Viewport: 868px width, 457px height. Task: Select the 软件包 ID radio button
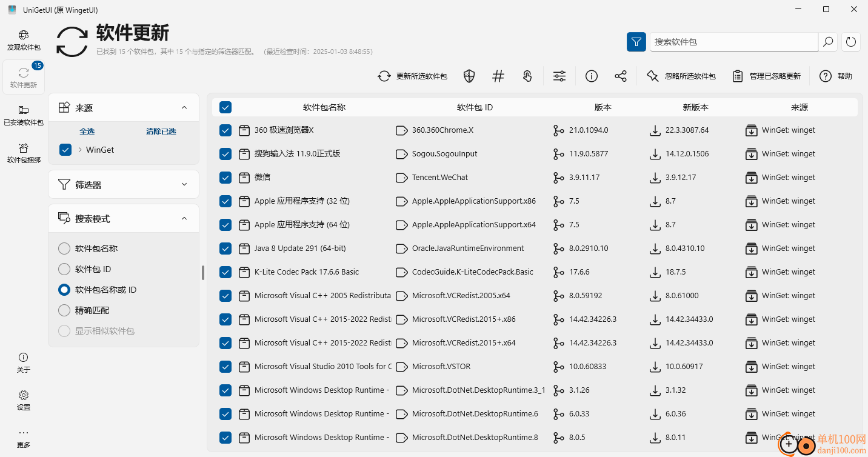[x=64, y=269]
